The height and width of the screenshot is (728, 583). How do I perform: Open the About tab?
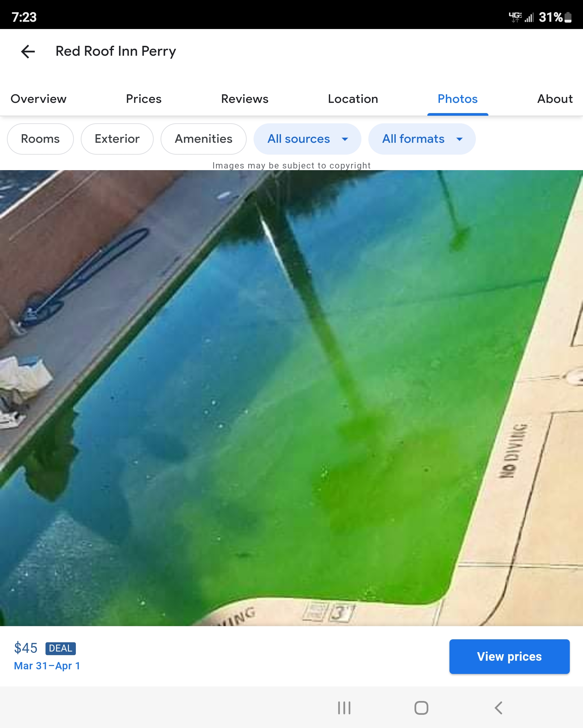pyautogui.click(x=555, y=99)
